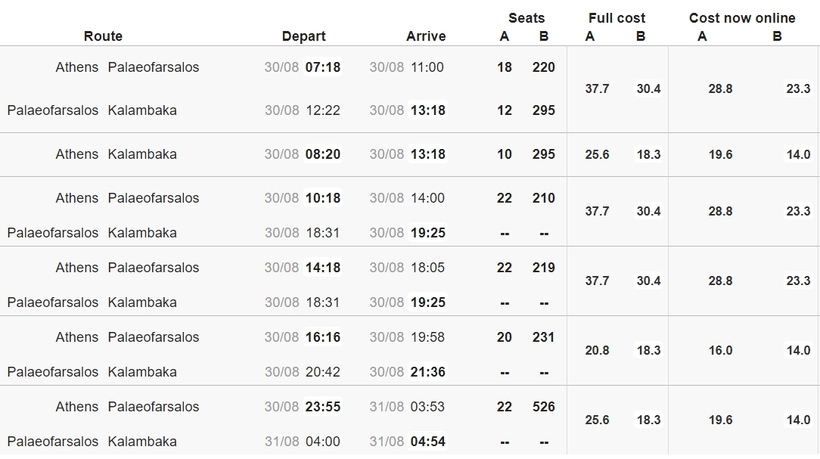
Task: Click the 19:25 arrival for 10:18 train
Action: pos(428,233)
